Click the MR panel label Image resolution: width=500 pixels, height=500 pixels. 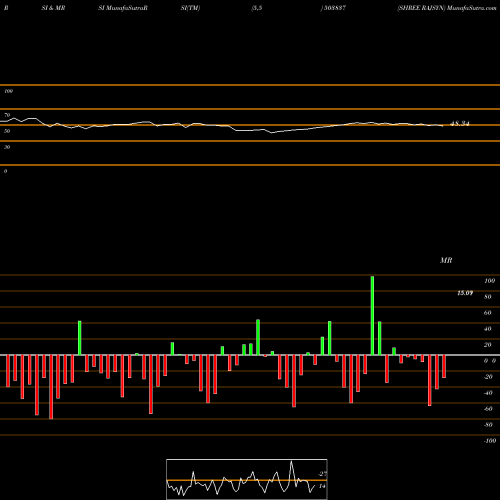[446, 260]
